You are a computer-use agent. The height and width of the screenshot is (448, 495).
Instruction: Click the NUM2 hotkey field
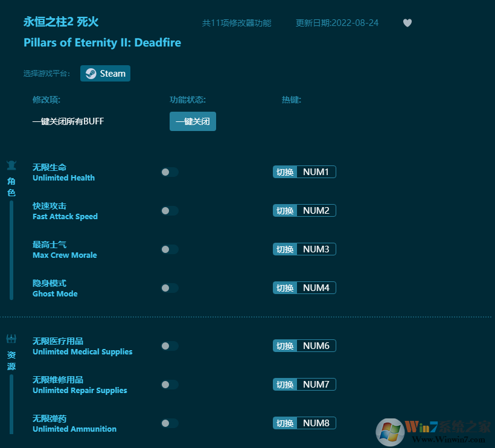(316, 211)
